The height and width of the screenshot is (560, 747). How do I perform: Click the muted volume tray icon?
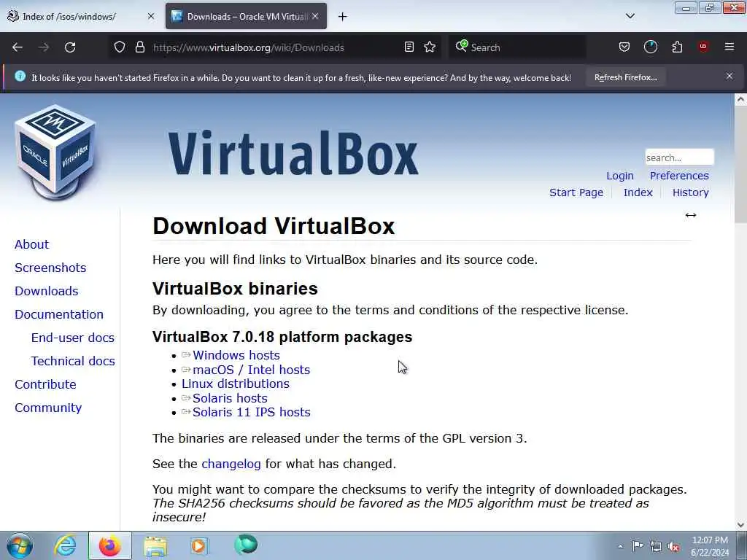(x=673, y=547)
